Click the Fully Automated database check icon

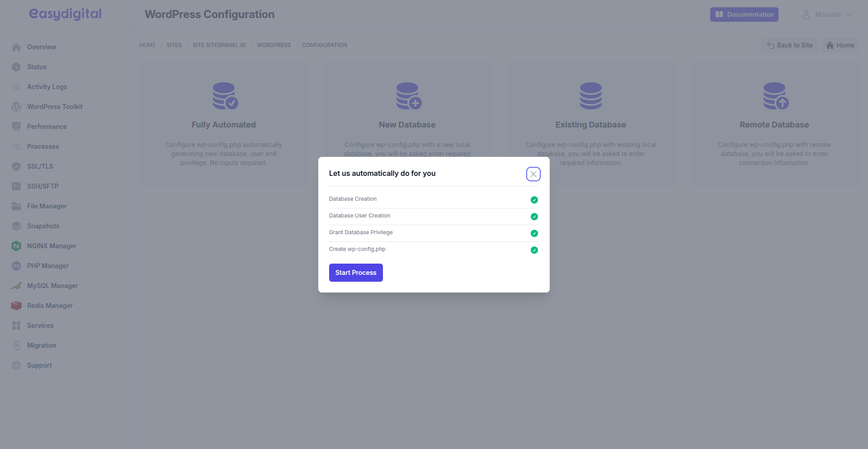tap(224, 96)
